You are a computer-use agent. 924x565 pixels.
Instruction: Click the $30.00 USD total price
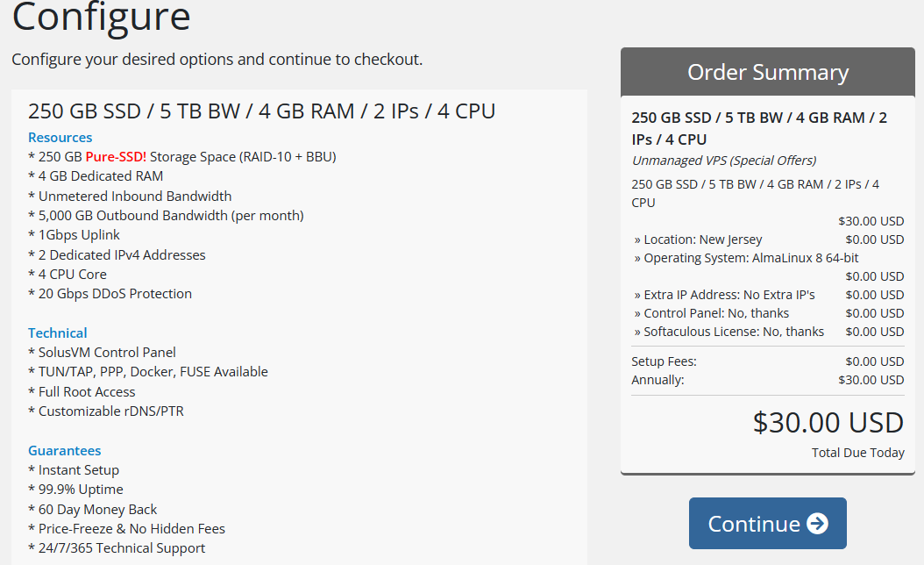pyautogui.click(x=828, y=422)
